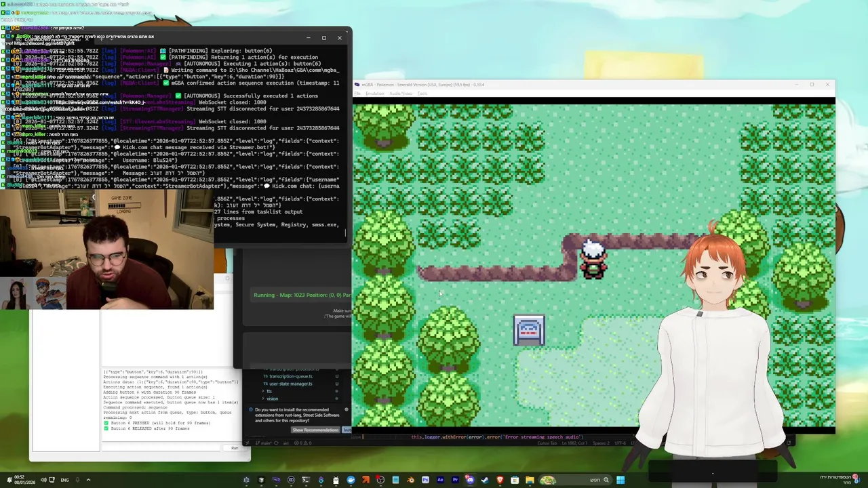
Task: Open the clock showing 00:52 in system tray
Action: [x=24, y=480]
